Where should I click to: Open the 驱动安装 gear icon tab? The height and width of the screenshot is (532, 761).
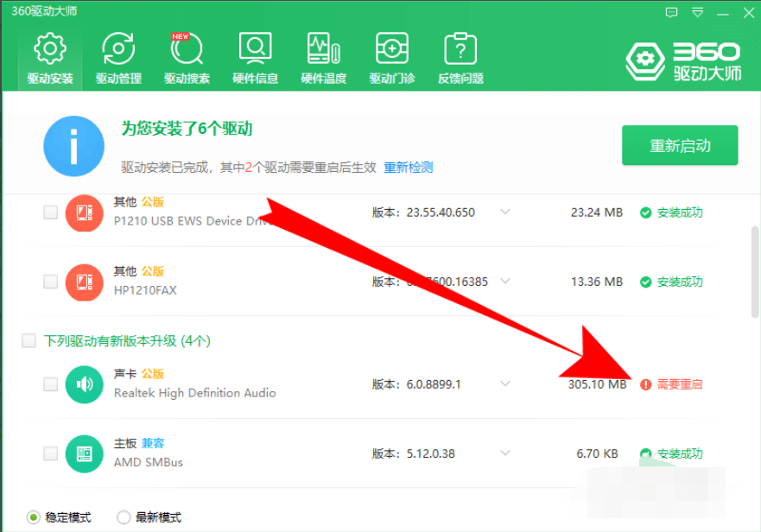click(50, 58)
